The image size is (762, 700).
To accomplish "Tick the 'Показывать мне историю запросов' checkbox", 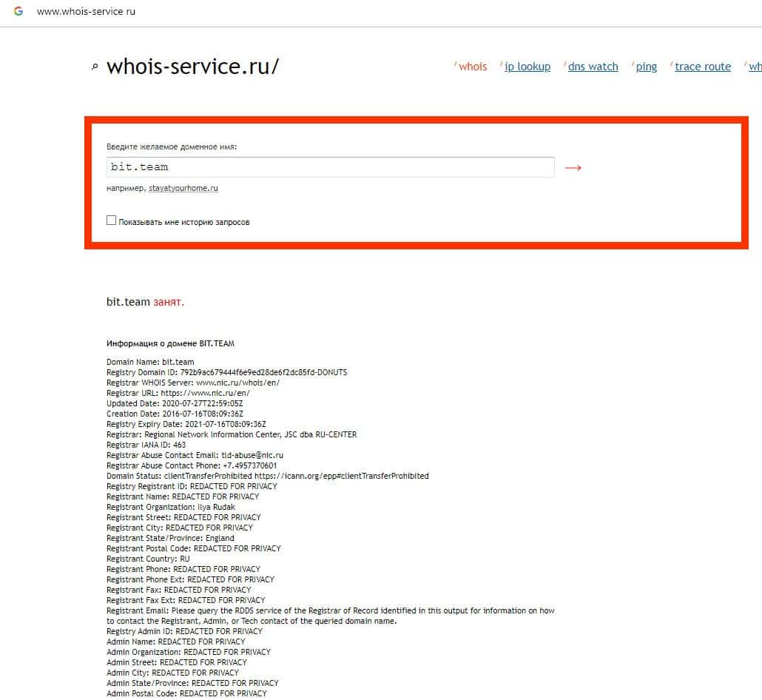I will [111, 221].
